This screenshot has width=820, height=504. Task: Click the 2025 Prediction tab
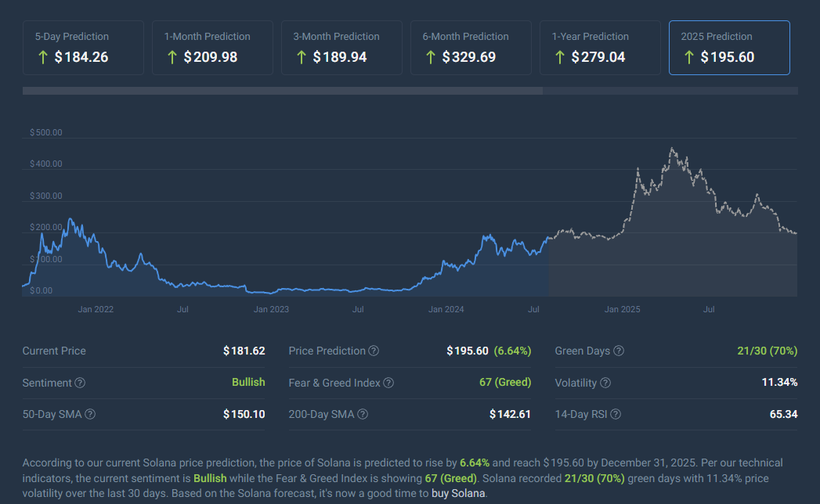coord(729,48)
